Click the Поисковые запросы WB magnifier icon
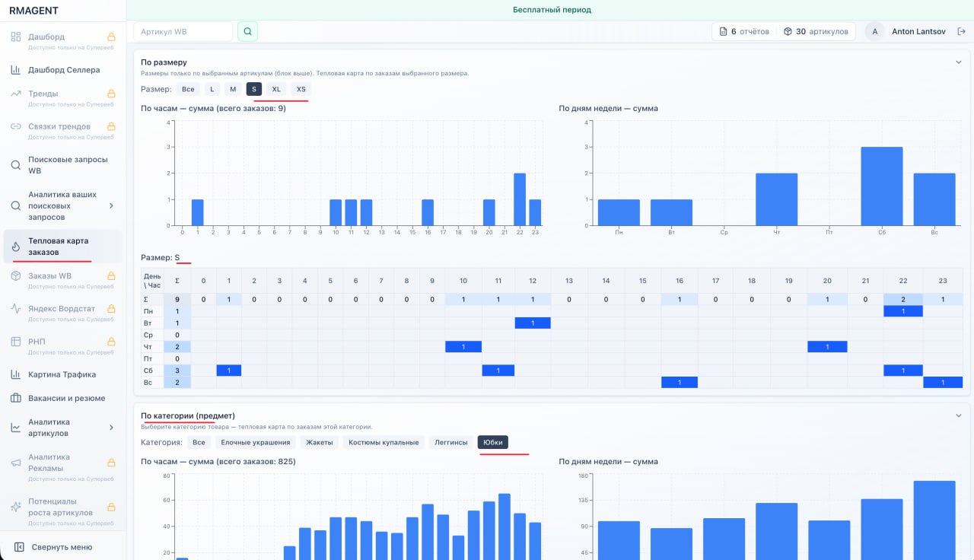The image size is (974, 560). click(15, 165)
